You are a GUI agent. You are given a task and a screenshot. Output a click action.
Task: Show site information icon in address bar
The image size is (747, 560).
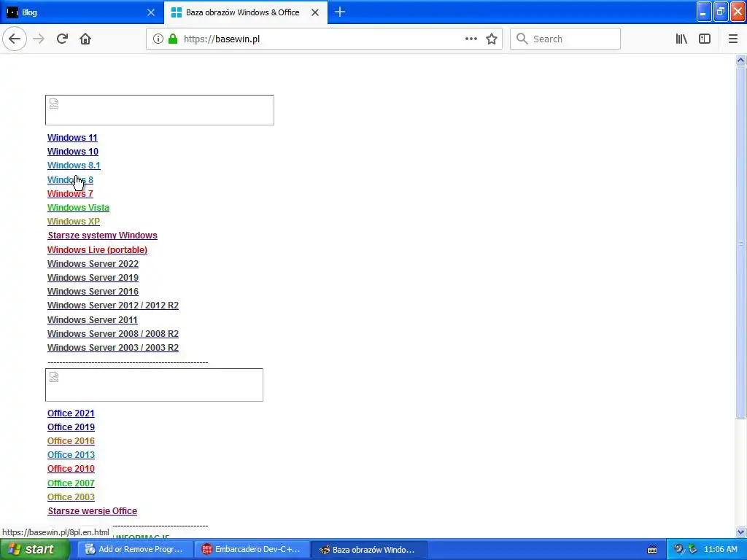coord(158,39)
